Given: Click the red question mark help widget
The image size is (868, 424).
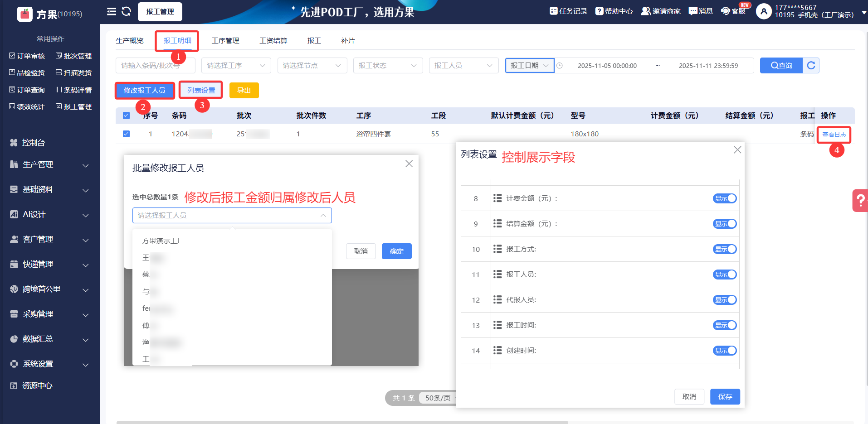Looking at the screenshot, I should [860, 200].
